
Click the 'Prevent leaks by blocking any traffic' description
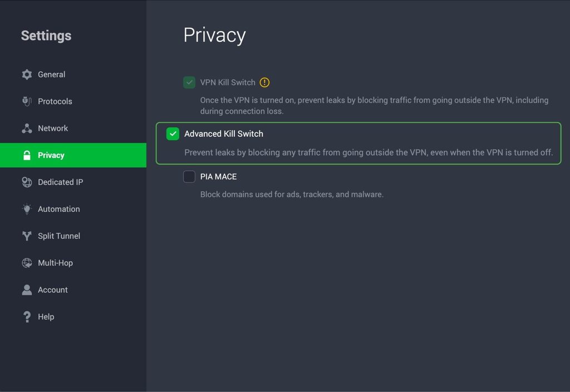click(x=368, y=152)
